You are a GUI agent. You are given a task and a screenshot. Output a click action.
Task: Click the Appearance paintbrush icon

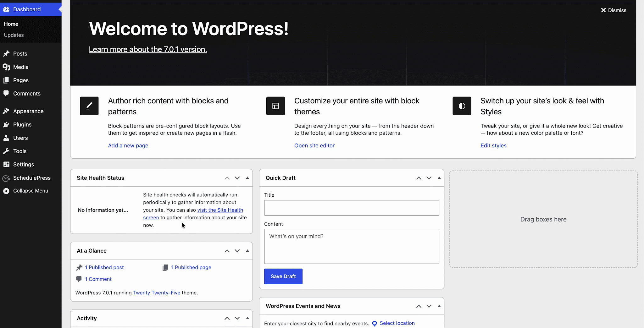[6, 111]
